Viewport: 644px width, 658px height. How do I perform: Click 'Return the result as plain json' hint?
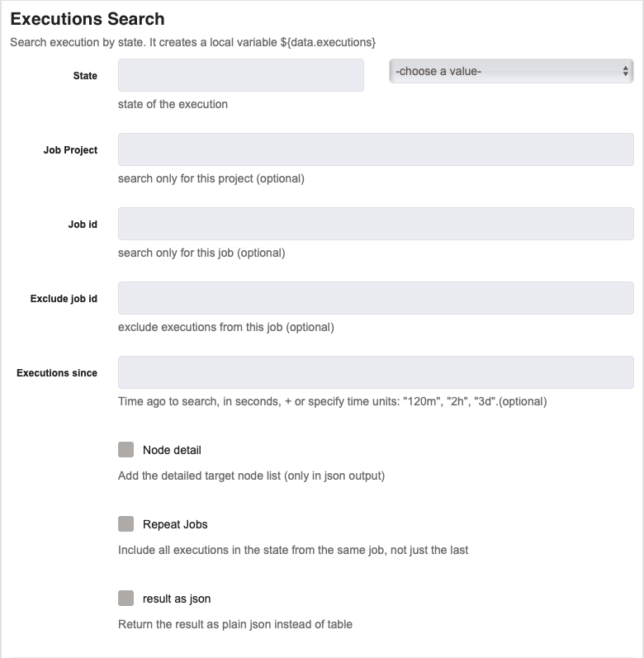235,624
